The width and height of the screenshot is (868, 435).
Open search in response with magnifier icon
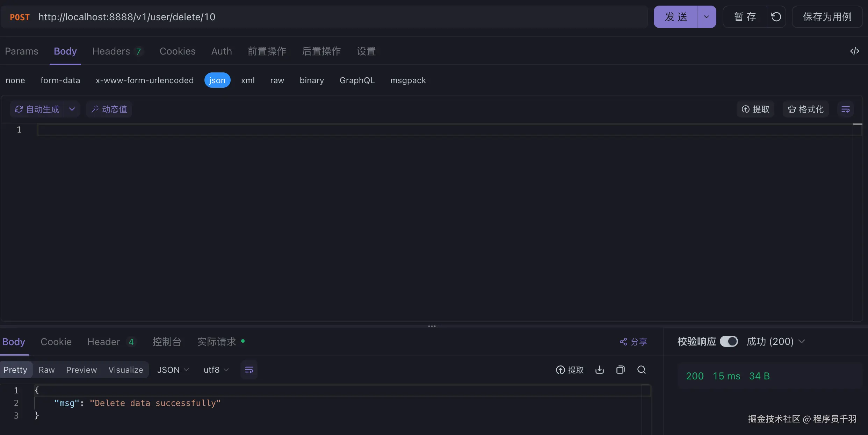[x=642, y=370]
